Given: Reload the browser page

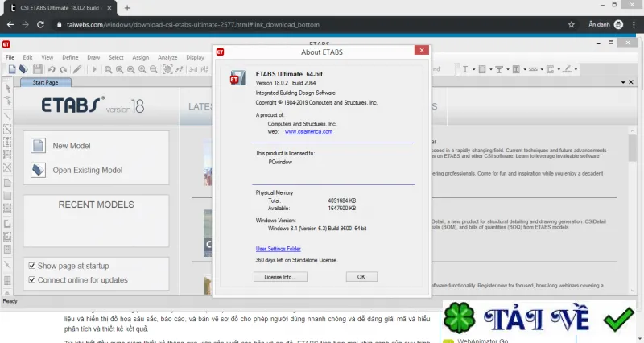Looking at the screenshot, I should pos(40,25).
